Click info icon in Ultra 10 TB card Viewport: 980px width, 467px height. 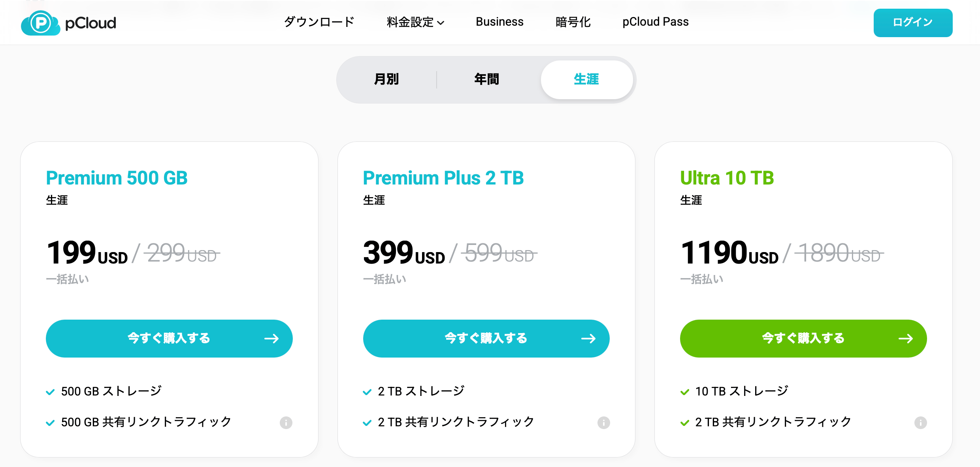920,423
